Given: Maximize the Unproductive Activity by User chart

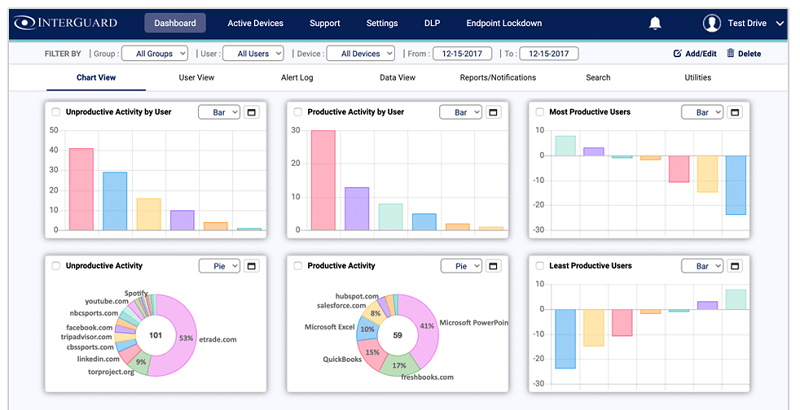Looking at the screenshot, I should 251,112.
